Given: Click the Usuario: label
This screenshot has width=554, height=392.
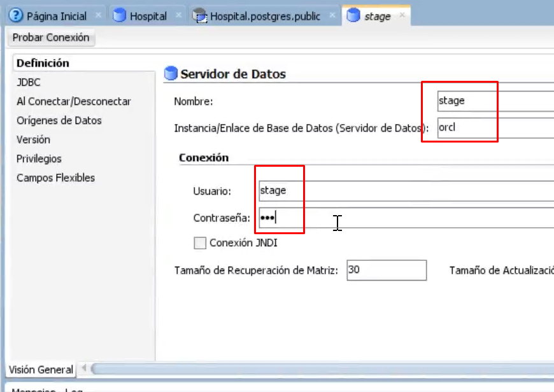Looking at the screenshot, I should pyautogui.click(x=212, y=191).
